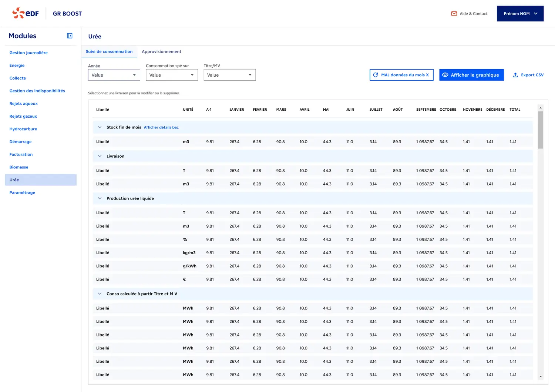Viewport: 555px width, 392px height.
Task: Click the table's vertical scrollbar thumb
Action: (x=541, y=130)
